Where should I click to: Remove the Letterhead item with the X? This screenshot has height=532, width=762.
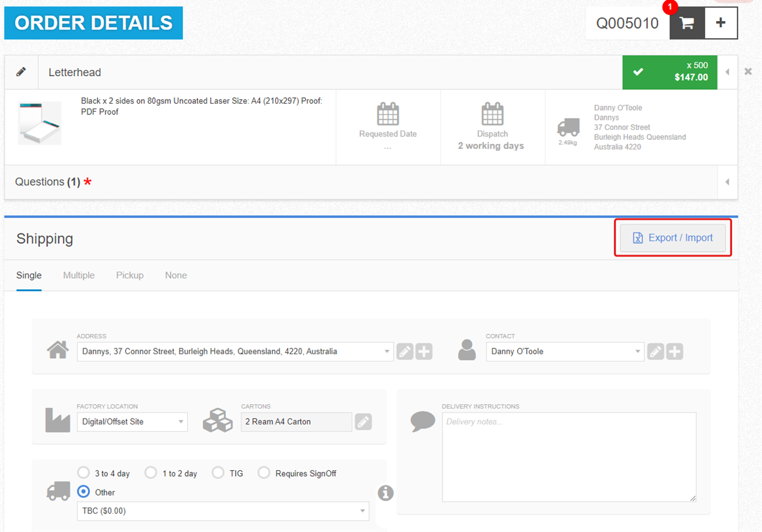pos(748,72)
